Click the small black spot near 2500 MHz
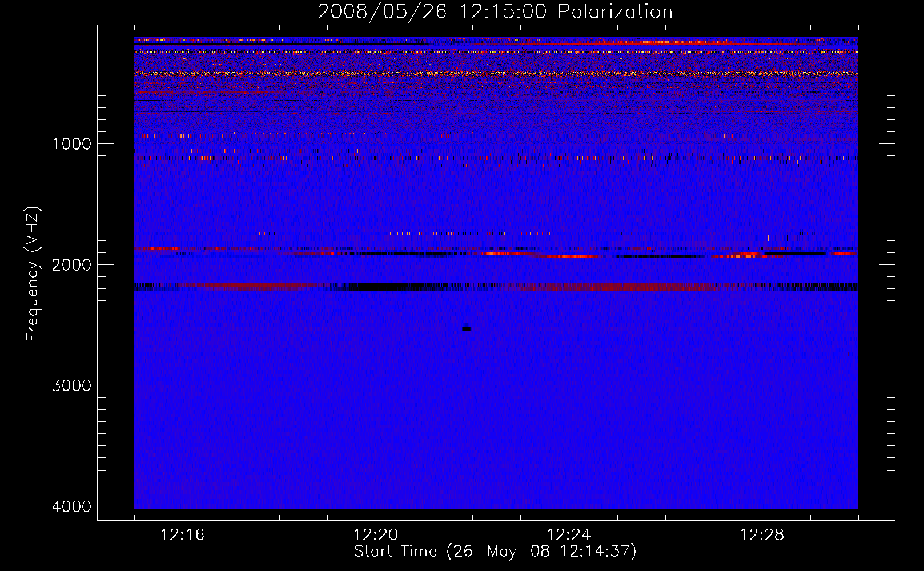 click(x=466, y=328)
